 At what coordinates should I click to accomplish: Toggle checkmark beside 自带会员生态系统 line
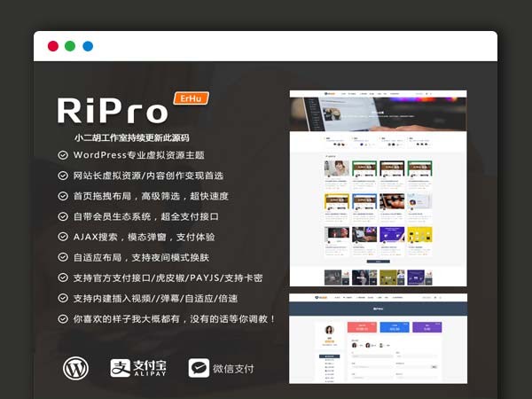click(62, 216)
